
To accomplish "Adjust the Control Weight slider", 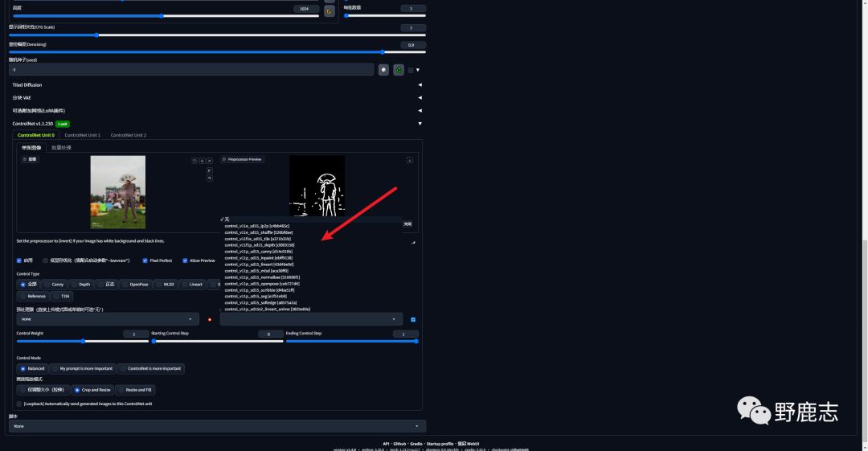I will [83, 342].
